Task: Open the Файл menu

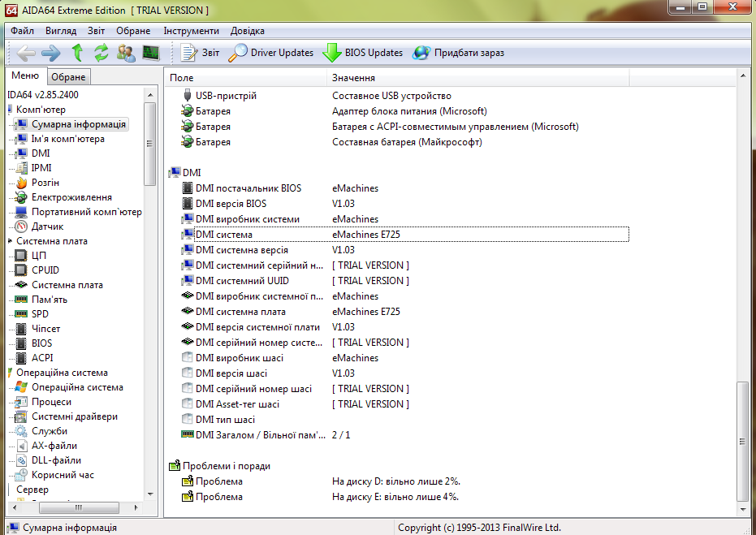Action: click(22, 31)
